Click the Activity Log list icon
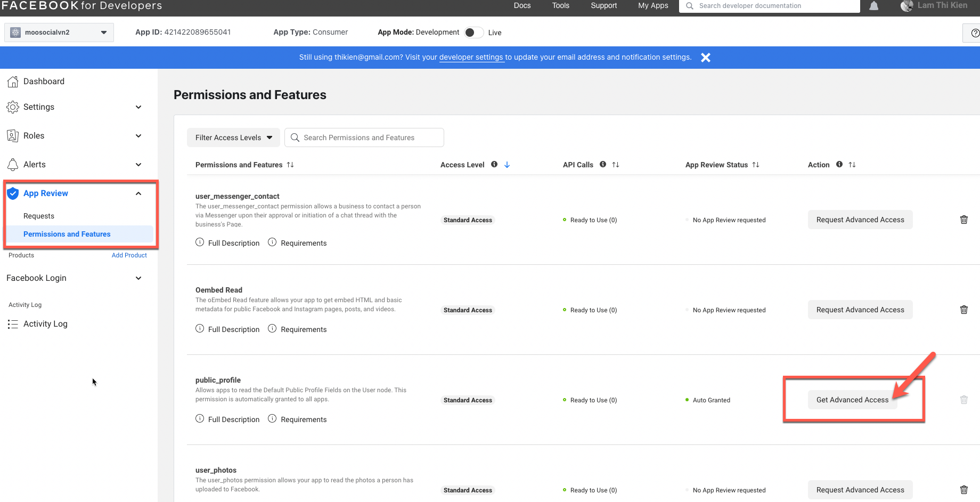This screenshot has width=980, height=502. (x=13, y=324)
